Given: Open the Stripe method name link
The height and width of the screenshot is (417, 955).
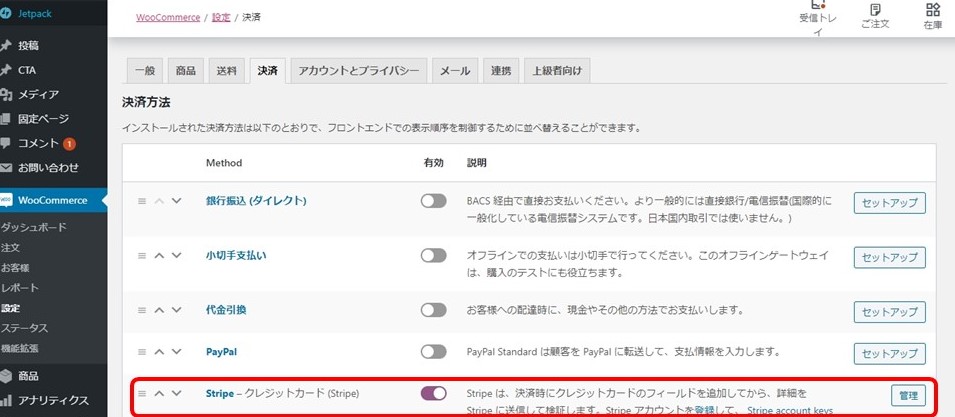Looking at the screenshot, I should coord(220,393).
